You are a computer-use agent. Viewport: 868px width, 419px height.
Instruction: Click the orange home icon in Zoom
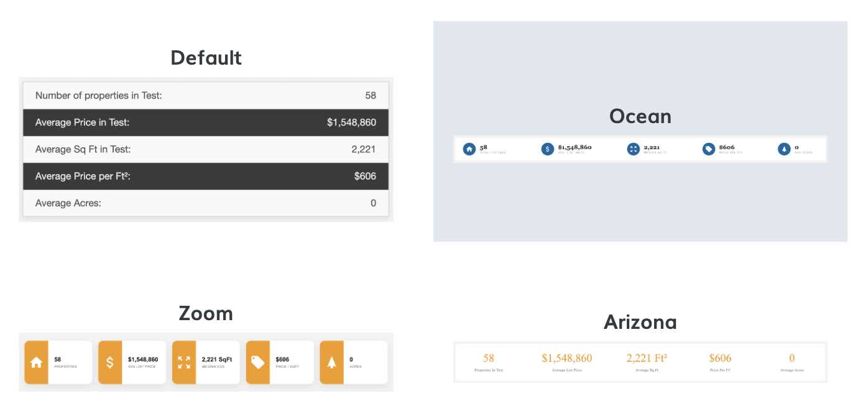(36, 362)
